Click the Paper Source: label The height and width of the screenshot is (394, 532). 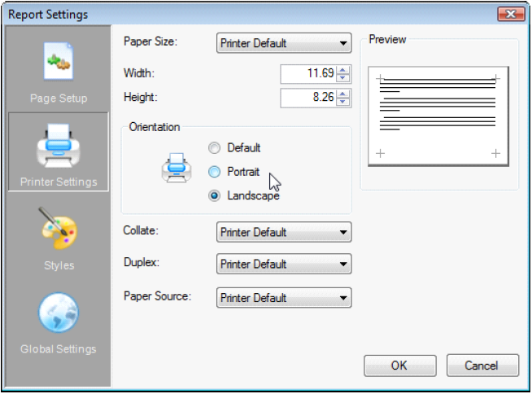(x=158, y=296)
